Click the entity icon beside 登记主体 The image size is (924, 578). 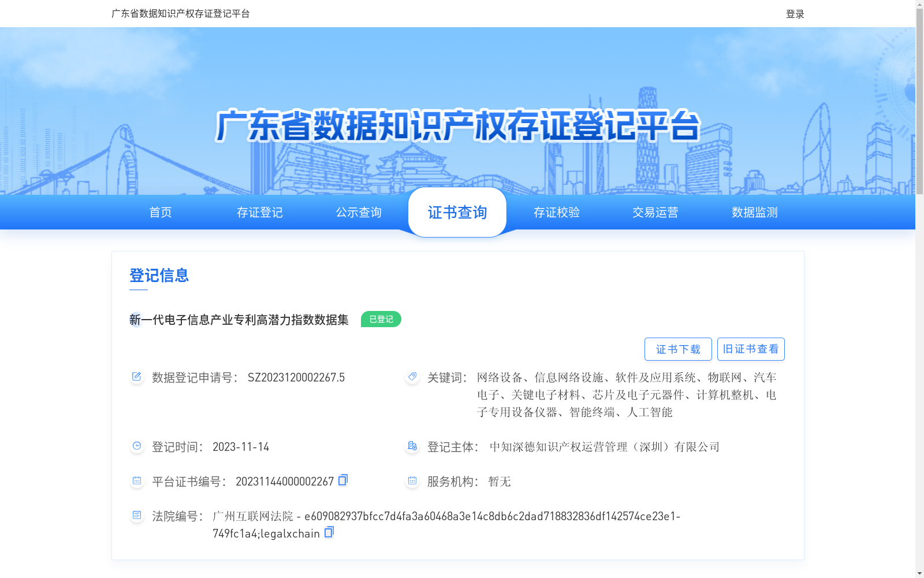point(412,446)
